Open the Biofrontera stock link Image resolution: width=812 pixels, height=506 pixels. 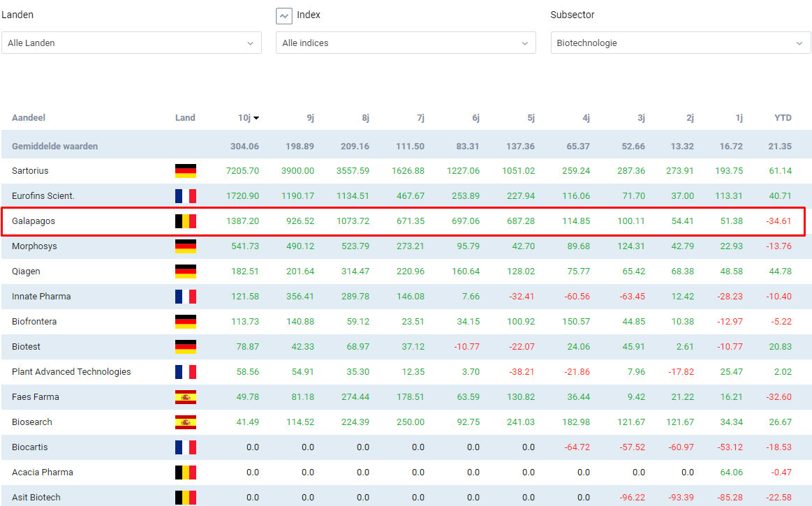(x=34, y=322)
